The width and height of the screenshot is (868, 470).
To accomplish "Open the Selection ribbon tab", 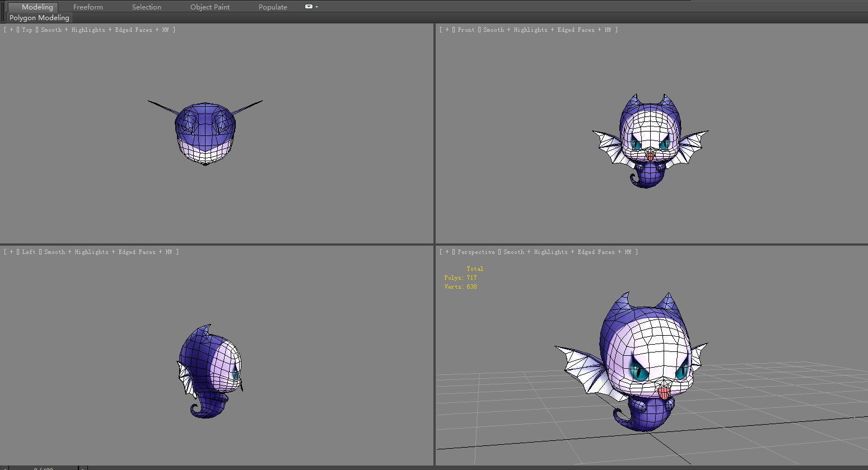I will coord(147,7).
